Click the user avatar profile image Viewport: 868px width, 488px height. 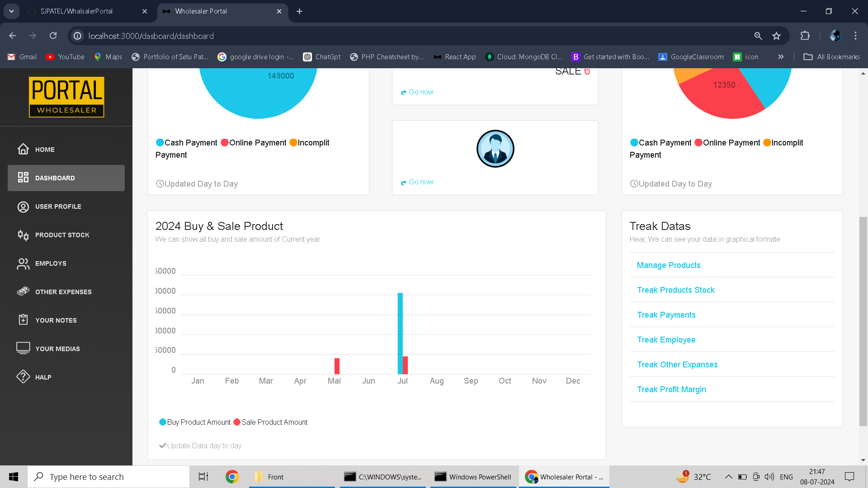click(x=495, y=149)
